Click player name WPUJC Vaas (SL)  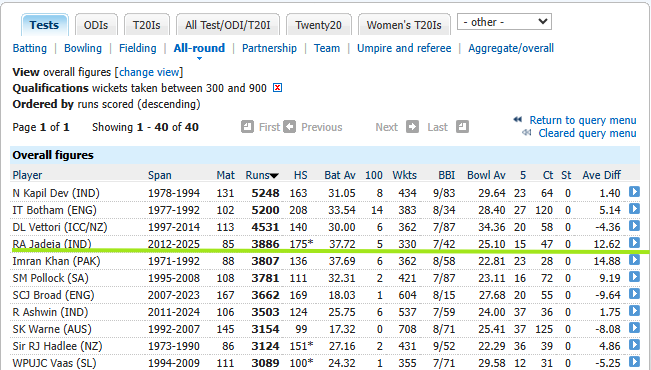[54, 363]
